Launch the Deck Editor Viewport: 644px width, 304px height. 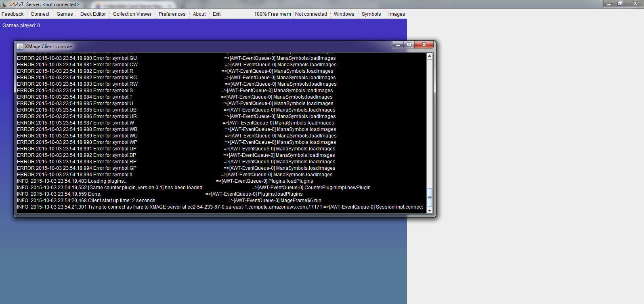93,14
